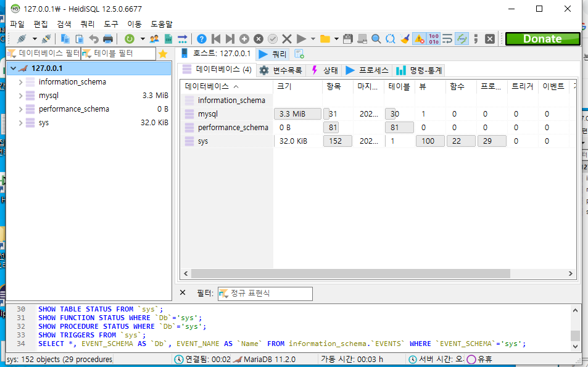The width and height of the screenshot is (588, 367).
Task: Click the green Refresh icon
Action: [130, 39]
